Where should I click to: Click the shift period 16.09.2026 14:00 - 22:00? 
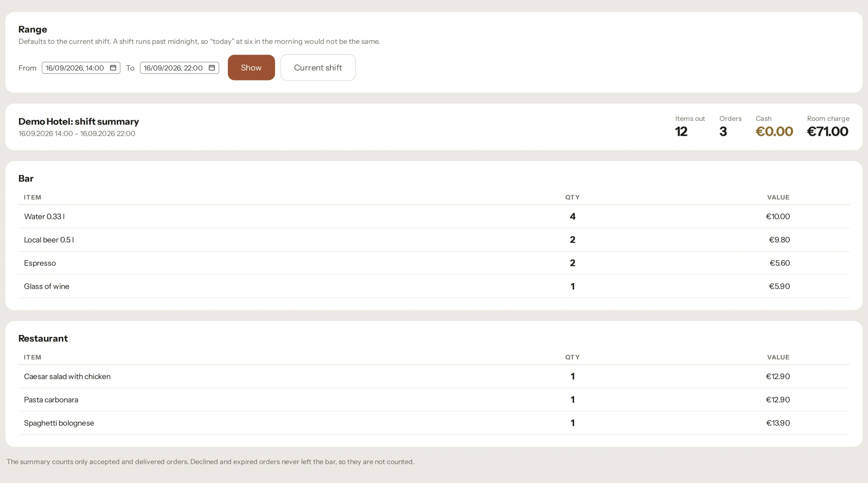point(77,134)
